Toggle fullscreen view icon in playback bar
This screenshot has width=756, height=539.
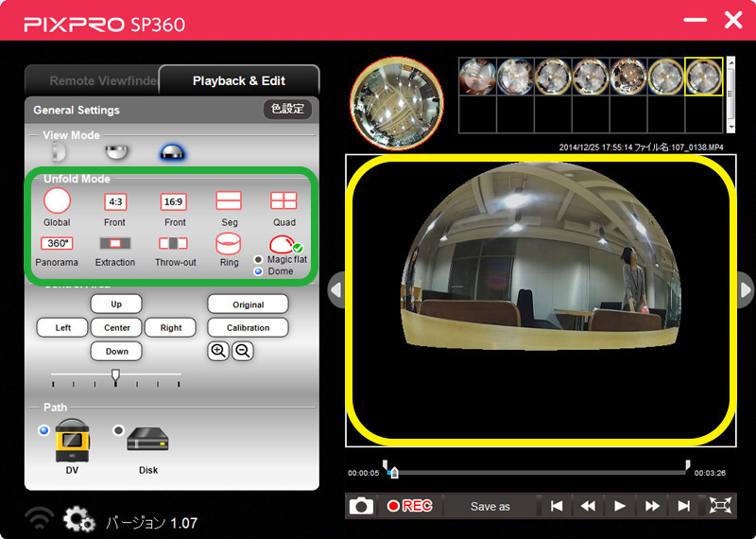[720, 506]
